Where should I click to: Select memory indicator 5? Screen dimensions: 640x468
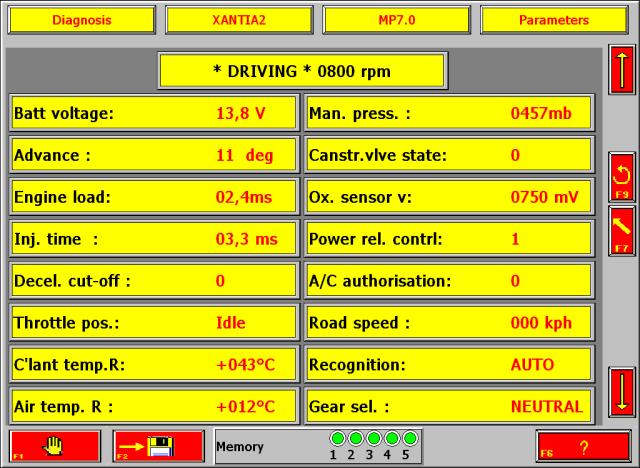coord(410,439)
